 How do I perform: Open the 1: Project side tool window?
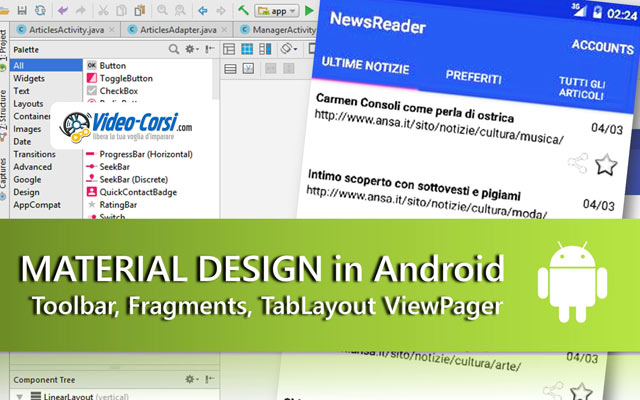pyautogui.click(x=4, y=46)
